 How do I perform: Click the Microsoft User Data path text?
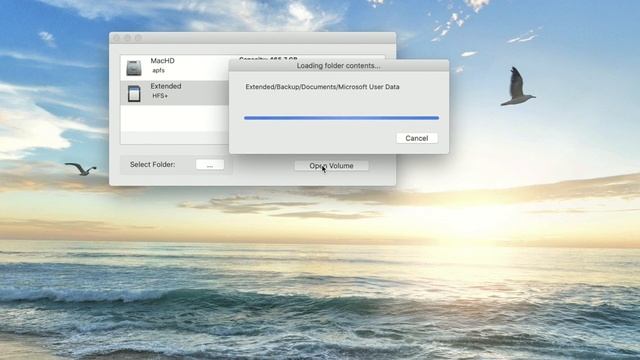pyautogui.click(x=322, y=87)
